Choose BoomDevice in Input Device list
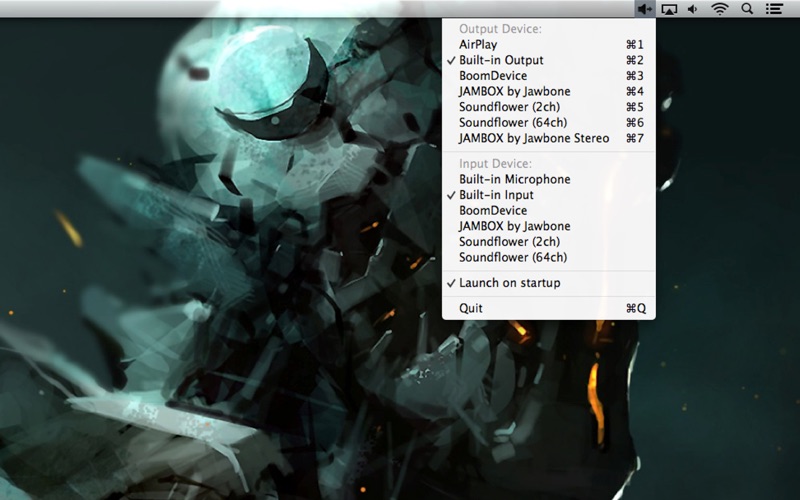Viewport: 800px width, 500px height. click(x=548, y=210)
